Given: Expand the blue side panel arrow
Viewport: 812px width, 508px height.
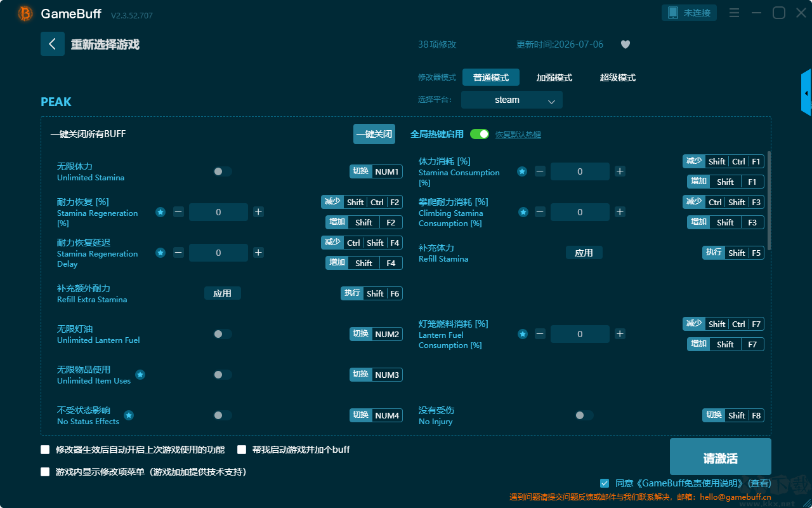Looking at the screenshot, I should pyautogui.click(x=806, y=93).
